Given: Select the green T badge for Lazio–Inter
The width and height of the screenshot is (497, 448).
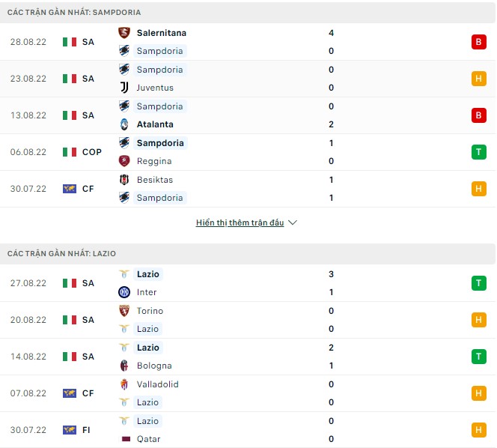Looking at the screenshot, I should (478, 283).
